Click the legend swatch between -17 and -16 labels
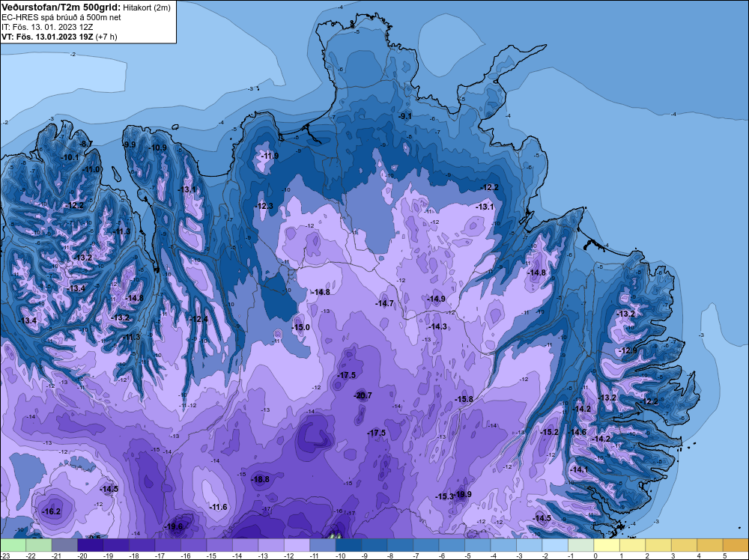This screenshot has width=749, height=560. tap(168, 545)
